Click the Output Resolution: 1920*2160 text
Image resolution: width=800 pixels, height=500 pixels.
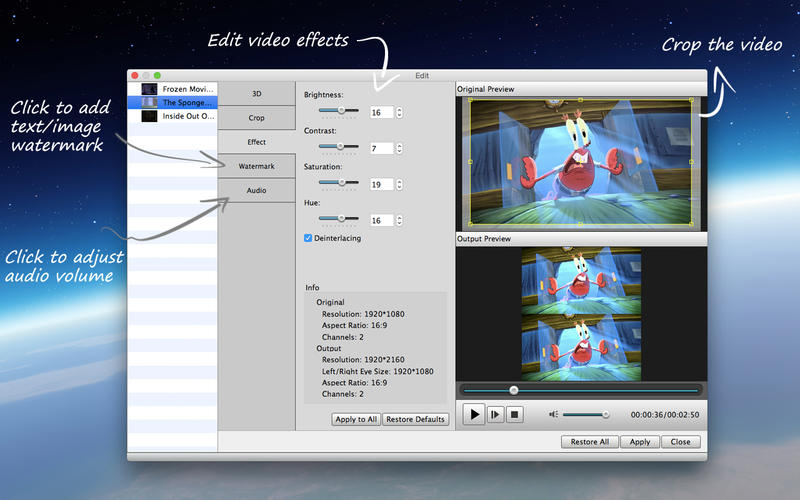363,360
